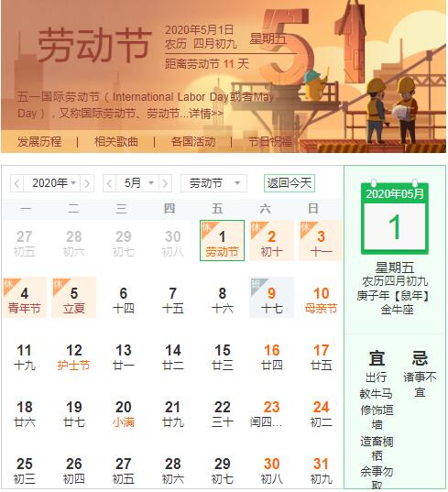Select May 9 workday date cell
This screenshot has width=448, height=492.
272,298
